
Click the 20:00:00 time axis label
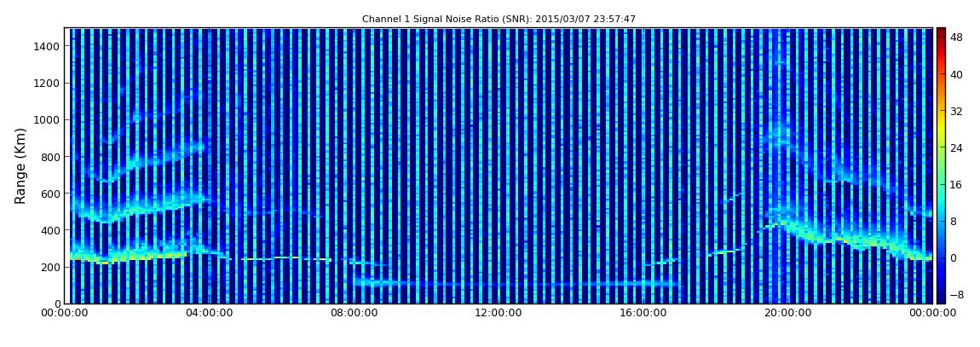click(x=789, y=313)
